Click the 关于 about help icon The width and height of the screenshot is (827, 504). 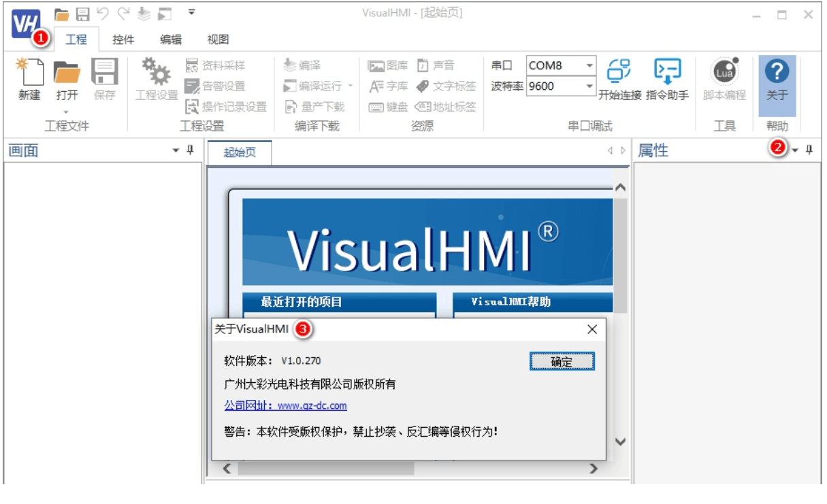tap(777, 73)
